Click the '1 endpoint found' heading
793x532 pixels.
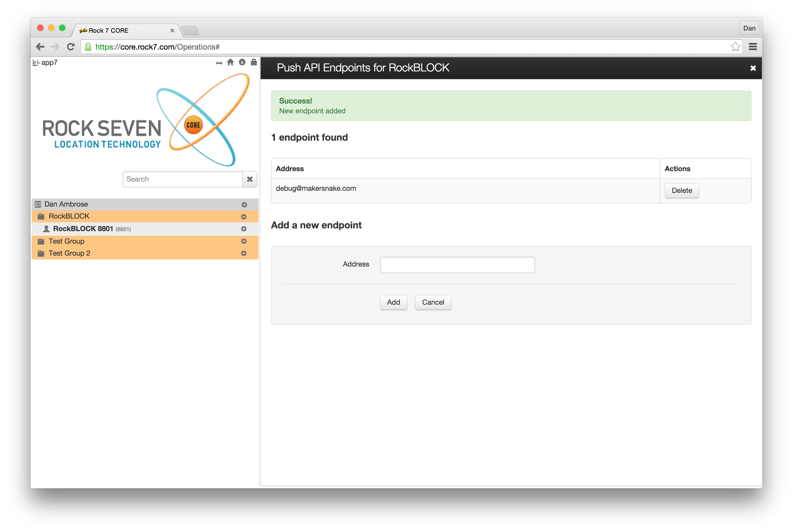pos(309,137)
